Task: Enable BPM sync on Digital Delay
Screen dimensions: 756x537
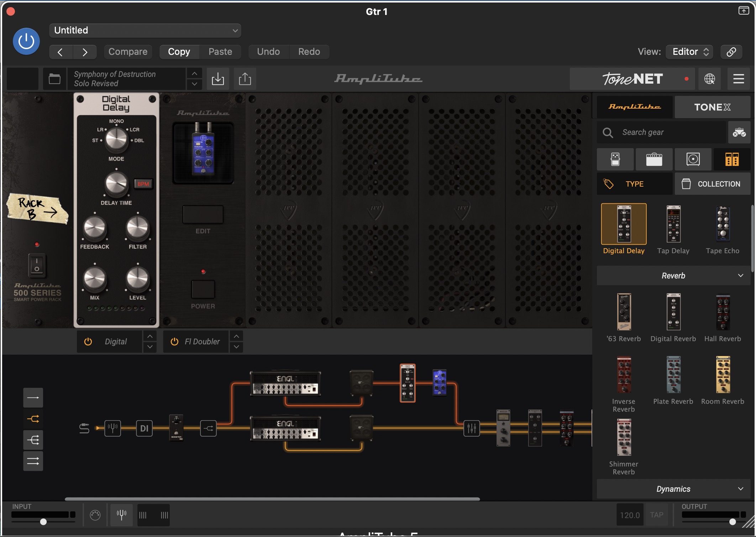Action: tap(143, 184)
